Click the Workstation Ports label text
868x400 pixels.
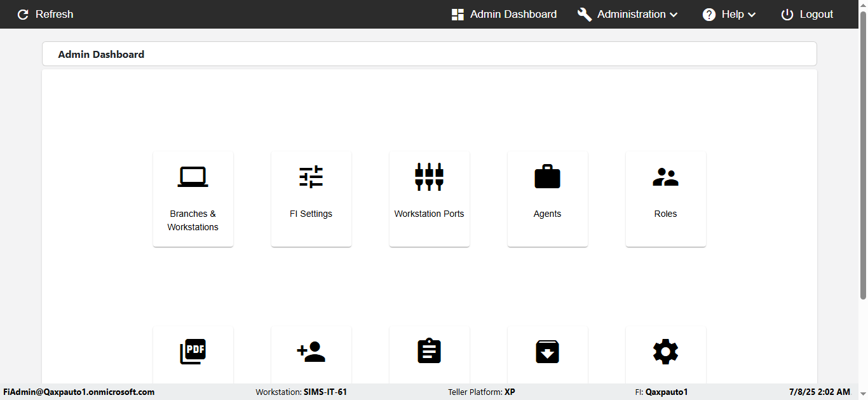(x=429, y=214)
